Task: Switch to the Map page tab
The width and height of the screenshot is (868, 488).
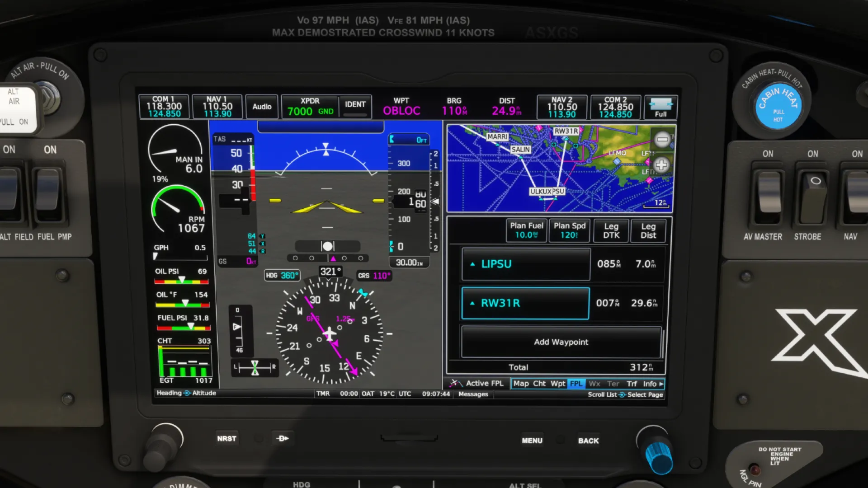Action: point(521,384)
